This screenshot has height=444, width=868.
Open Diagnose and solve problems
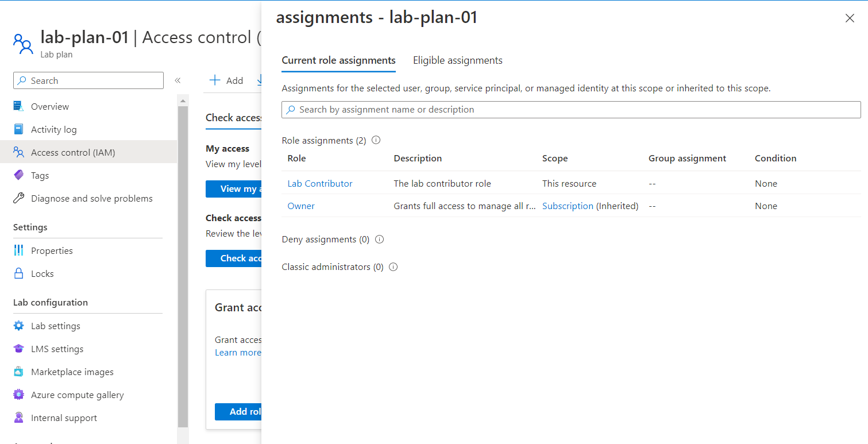(91, 198)
